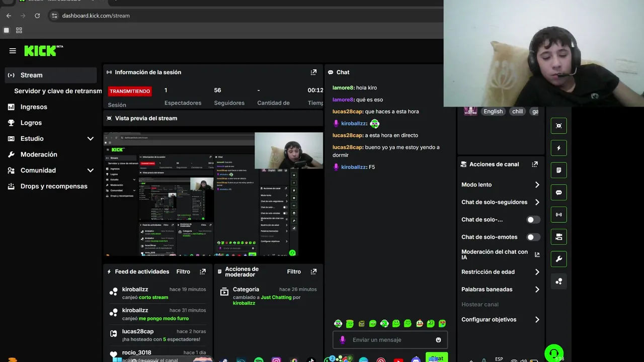Open the 'corto stream' reward link
This screenshot has height=362, width=644.
tap(153, 297)
